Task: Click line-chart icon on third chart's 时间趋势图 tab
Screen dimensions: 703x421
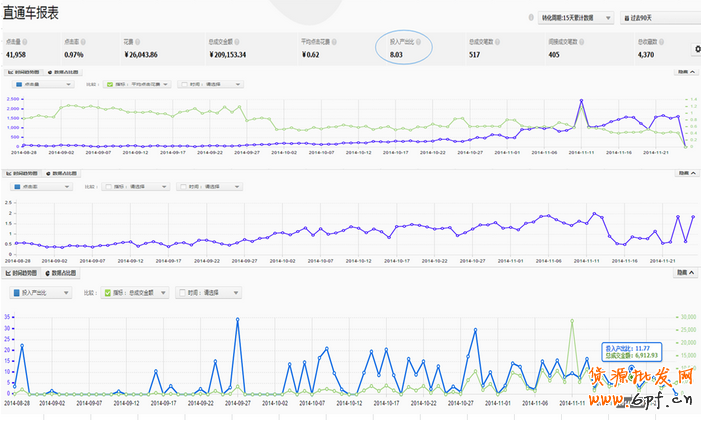Action: [11, 273]
